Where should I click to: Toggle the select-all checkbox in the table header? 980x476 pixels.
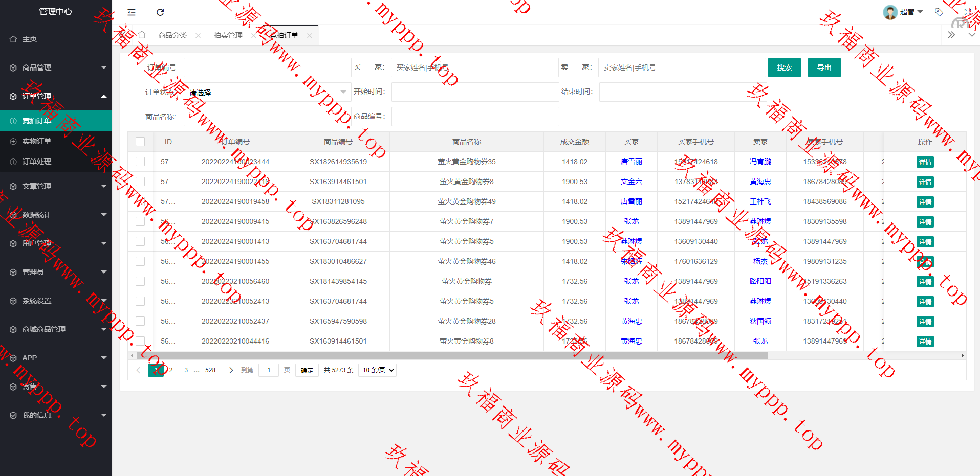tap(140, 142)
